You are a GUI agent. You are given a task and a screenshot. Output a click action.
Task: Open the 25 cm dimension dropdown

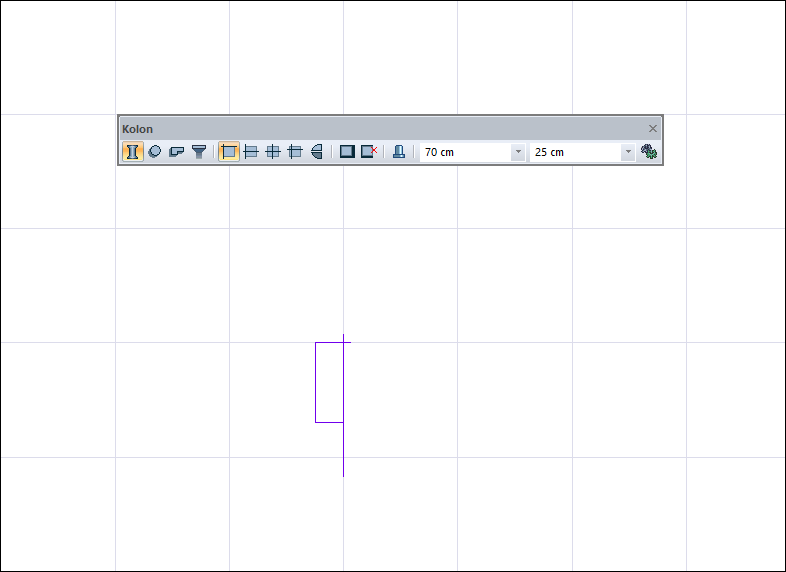pos(628,152)
